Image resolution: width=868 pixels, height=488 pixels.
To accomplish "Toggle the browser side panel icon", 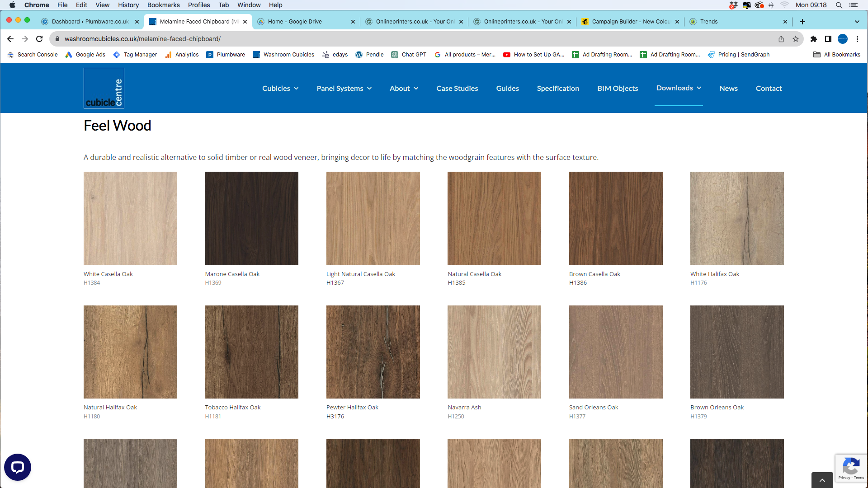I will coord(828,39).
